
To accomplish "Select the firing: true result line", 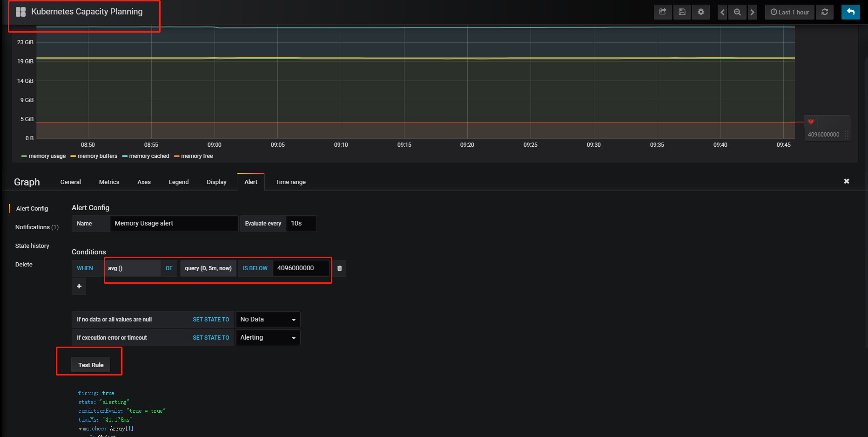I will point(96,394).
